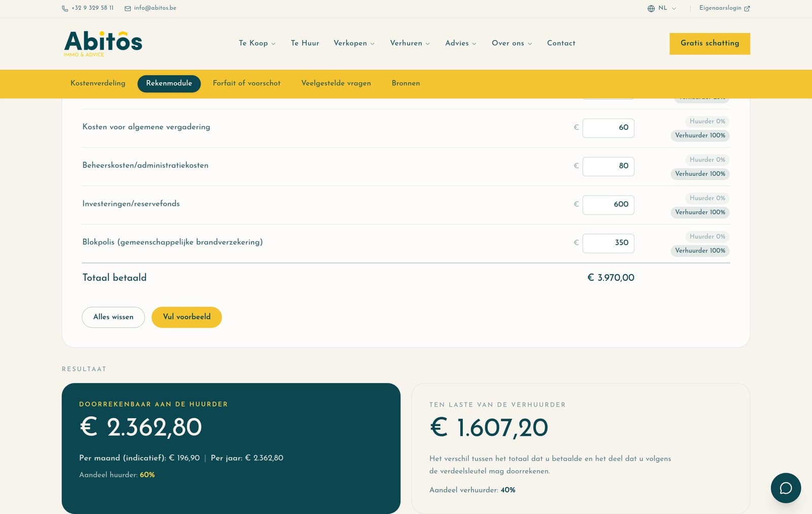
Task: Select the Rekenmodule tab
Action: click(169, 83)
